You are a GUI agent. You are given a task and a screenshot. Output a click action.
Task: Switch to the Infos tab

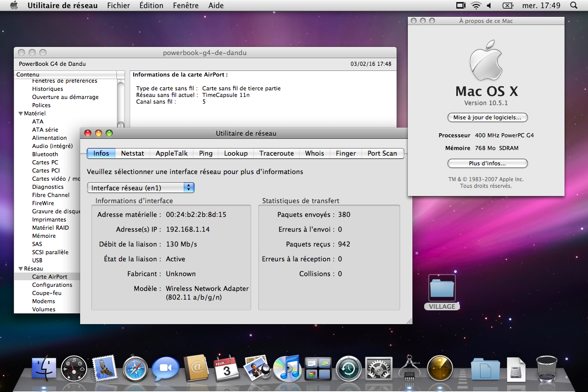point(101,154)
